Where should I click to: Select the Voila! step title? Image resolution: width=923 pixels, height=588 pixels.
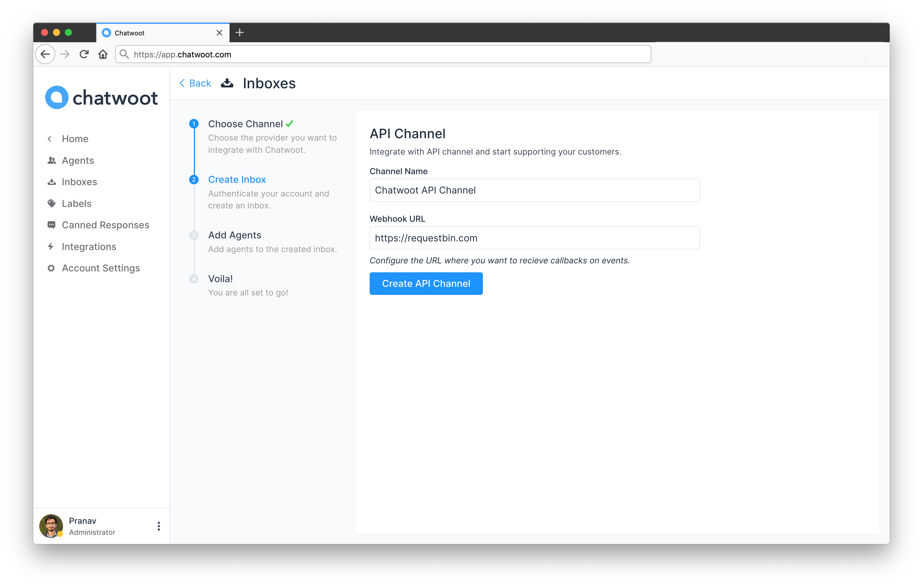[220, 279]
